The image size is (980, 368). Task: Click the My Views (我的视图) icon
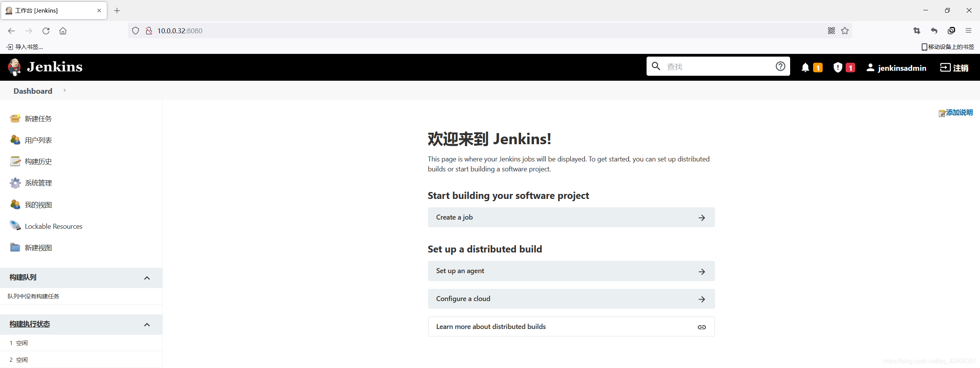[x=15, y=205]
